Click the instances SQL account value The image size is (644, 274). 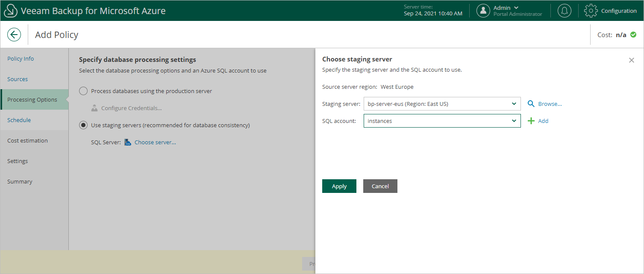click(x=380, y=121)
